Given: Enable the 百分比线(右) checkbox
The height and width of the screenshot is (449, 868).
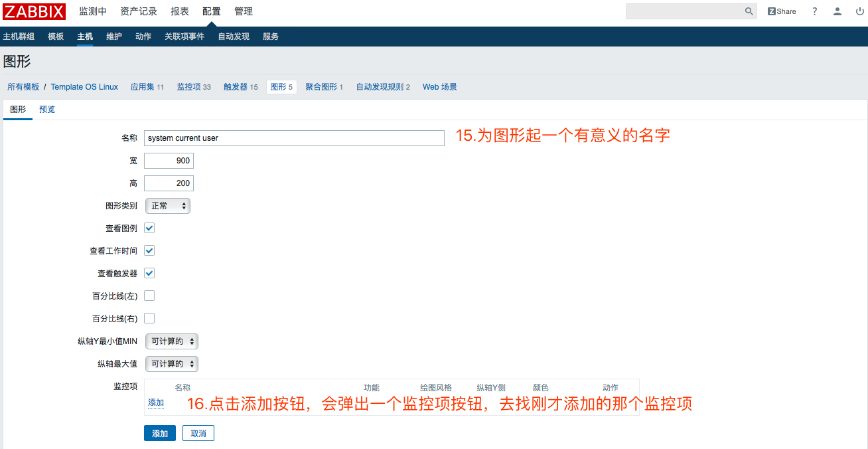Looking at the screenshot, I should point(149,318).
